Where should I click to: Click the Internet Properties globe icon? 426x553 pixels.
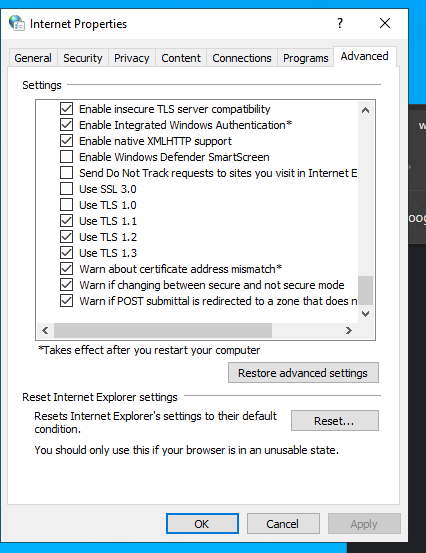[17, 23]
